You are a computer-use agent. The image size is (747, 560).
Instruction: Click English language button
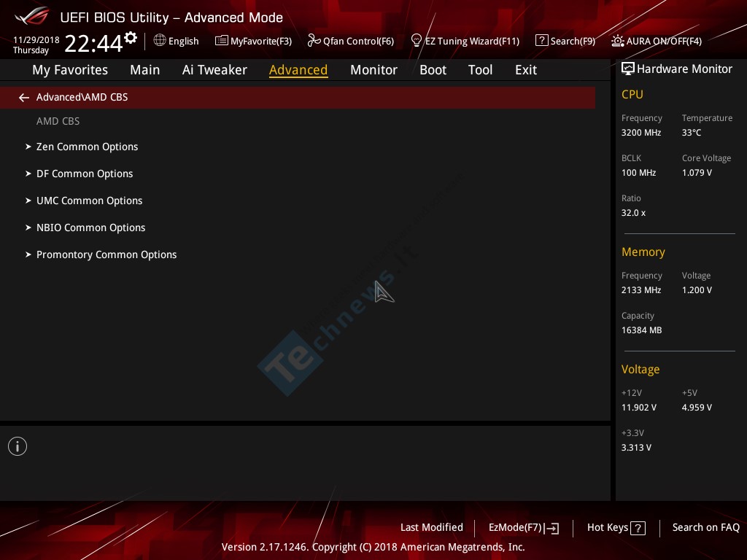pyautogui.click(x=183, y=41)
